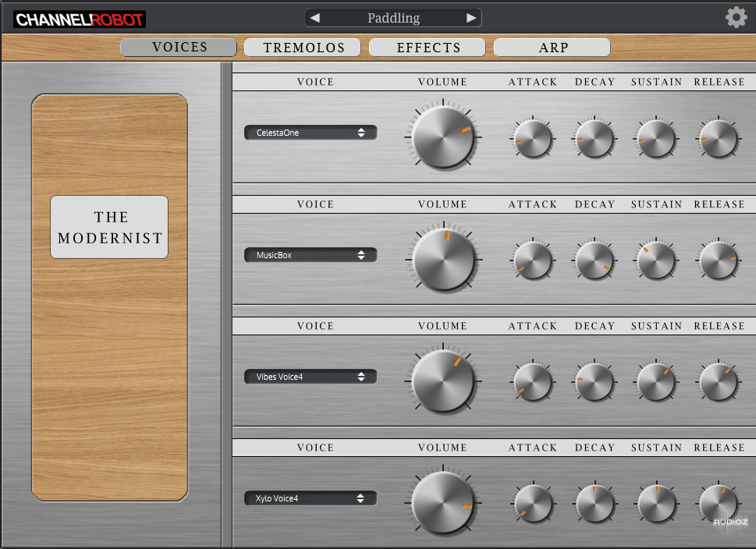The height and width of the screenshot is (549, 756).
Task: Open settings with the gear icon
Action: [x=736, y=17]
